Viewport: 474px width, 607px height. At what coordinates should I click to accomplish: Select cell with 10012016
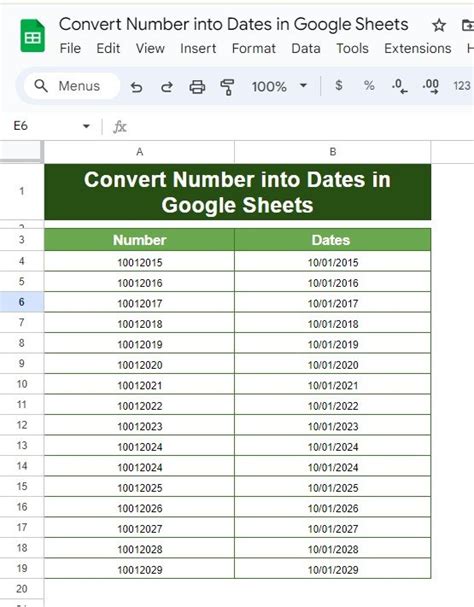coord(139,282)
